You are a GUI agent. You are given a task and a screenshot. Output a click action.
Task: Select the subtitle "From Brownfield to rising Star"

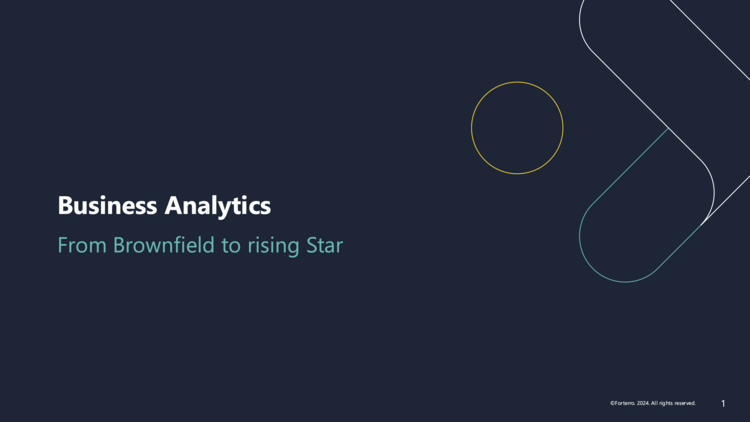click(x=200, y=245)
